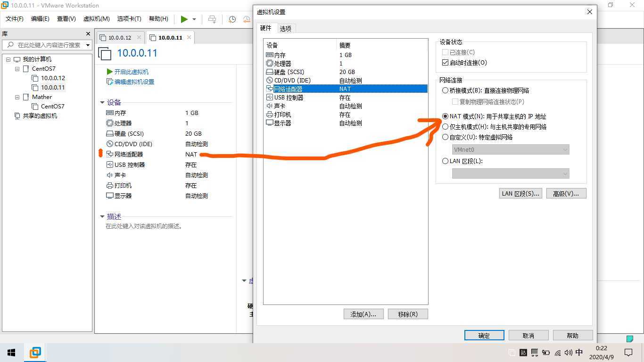
Task: Collapse the 设备 section in VM summary
Action: [102, 103]
